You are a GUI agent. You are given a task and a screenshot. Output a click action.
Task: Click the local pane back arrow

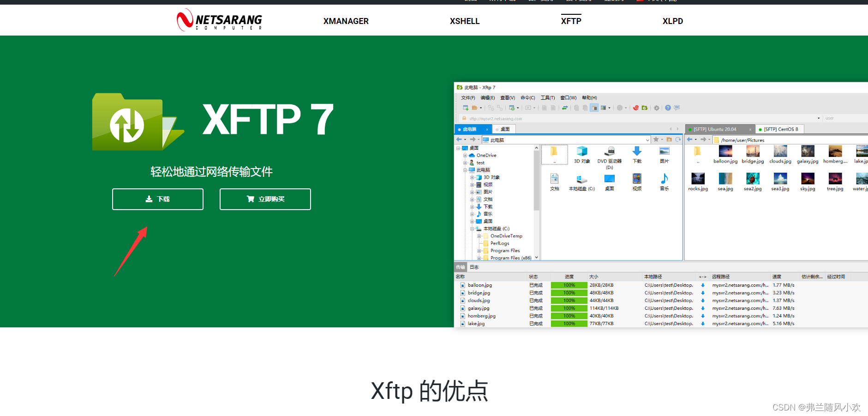[x=459, y=139]
